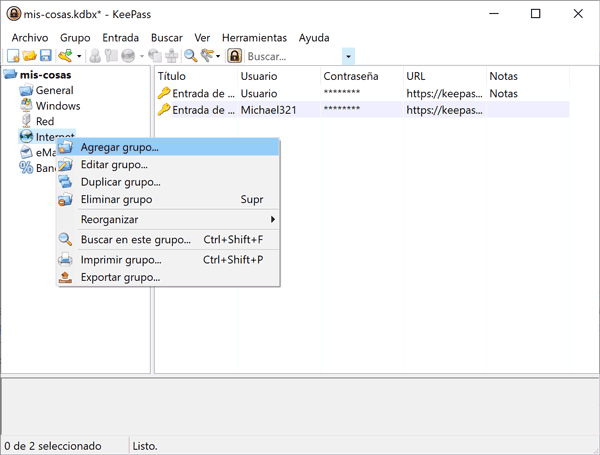Expand the Reorganizar submenu
The height and width of the screenshot is (455, 600).
[168, 220]
